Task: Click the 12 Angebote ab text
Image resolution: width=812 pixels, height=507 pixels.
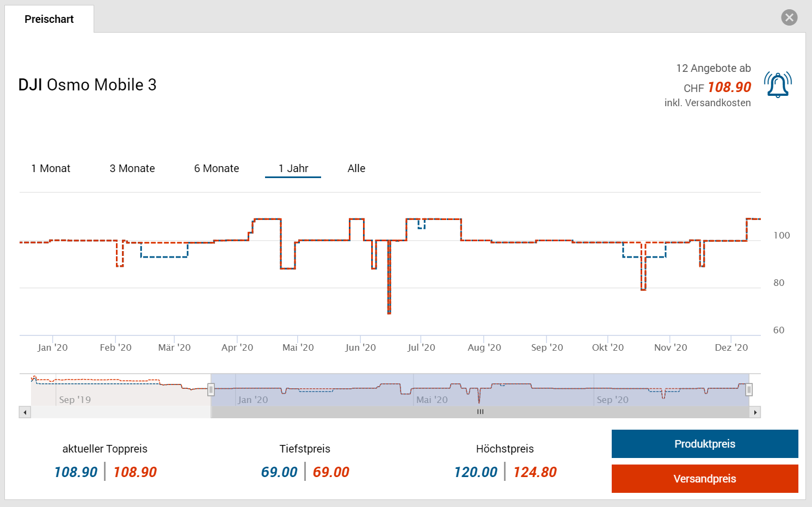Action: pos(713,68)
